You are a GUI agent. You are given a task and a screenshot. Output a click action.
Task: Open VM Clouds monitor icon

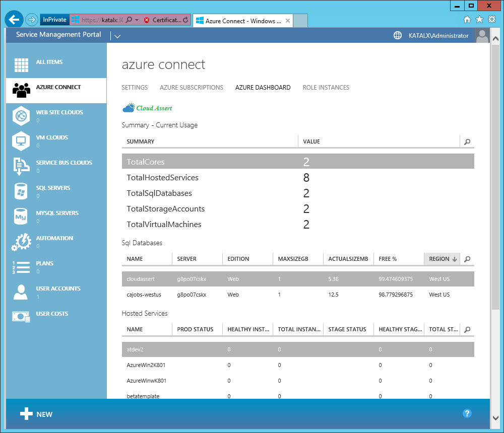(21, 140)
